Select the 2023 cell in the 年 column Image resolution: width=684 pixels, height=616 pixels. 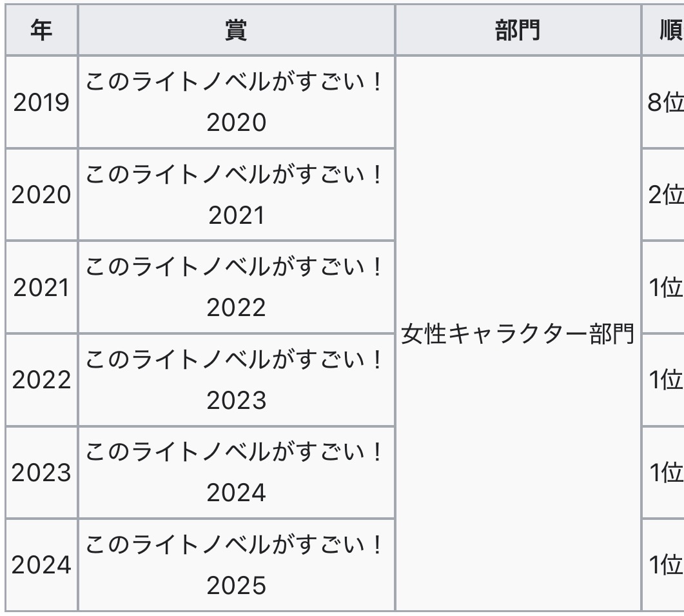pyautogui.click(x=41, y=473)
